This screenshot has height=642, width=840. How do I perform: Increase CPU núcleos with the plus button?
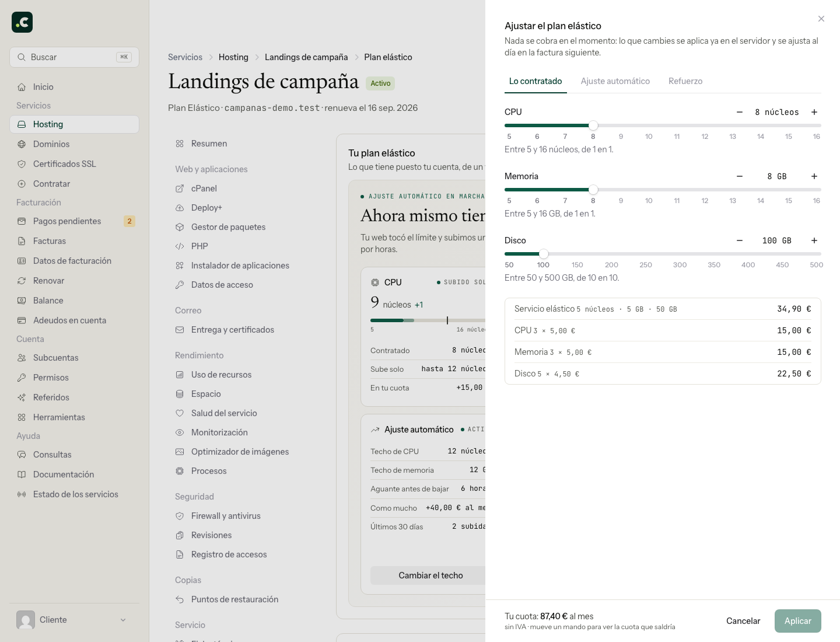814,112
